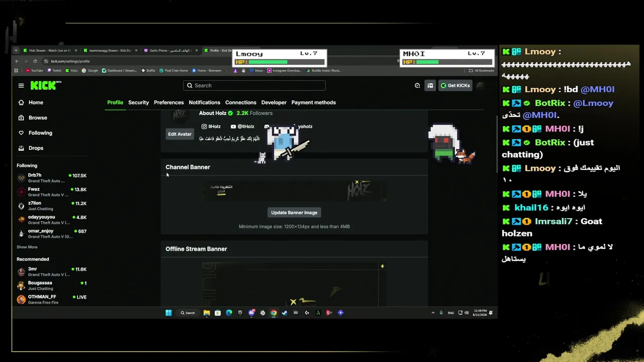Open the Twitch bookmark
Screen dimensions: 644x362
point(54,71)
